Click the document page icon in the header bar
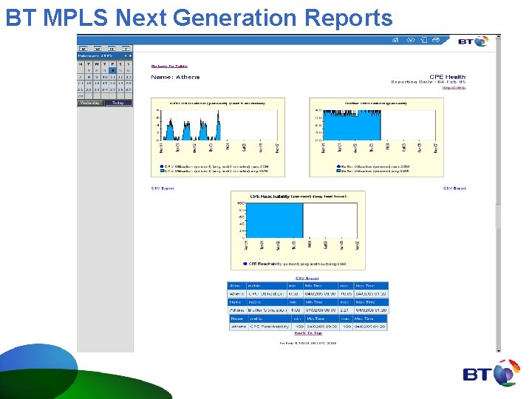Screen dimensions: 532x399 coord(424,40)
